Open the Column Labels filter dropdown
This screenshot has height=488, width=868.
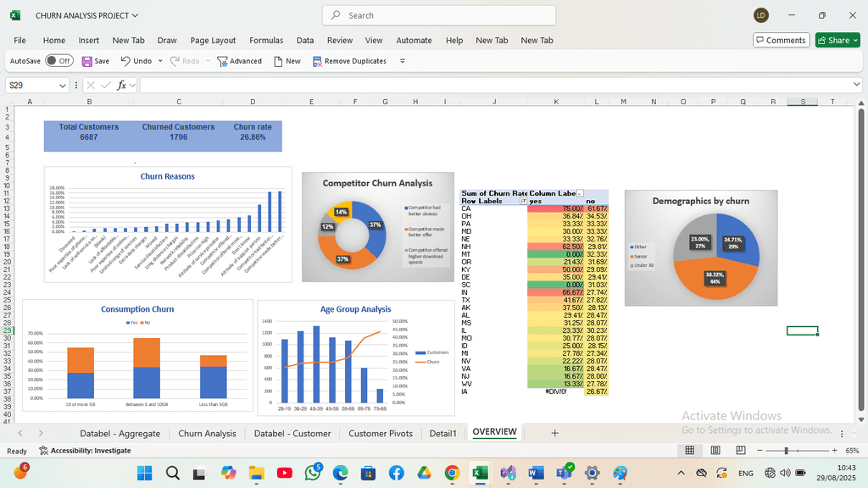[580, 194]
